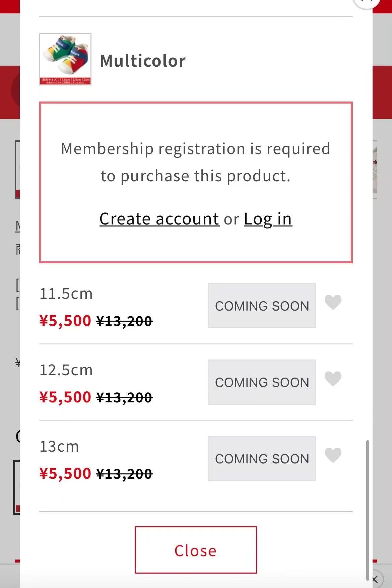The height and width of the screenshot is (588, 392).
Task: Dismiss the banner using bottom-right X icon
Action: [x=375, y=579]
